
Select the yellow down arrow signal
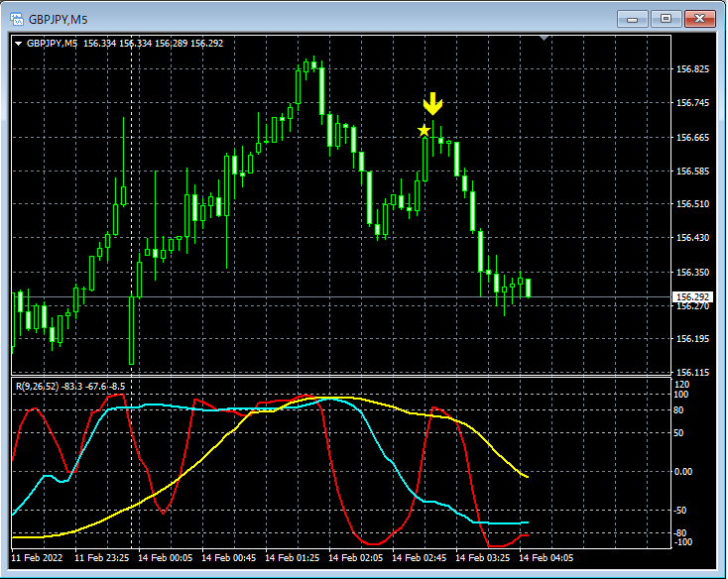pos(432,103)
